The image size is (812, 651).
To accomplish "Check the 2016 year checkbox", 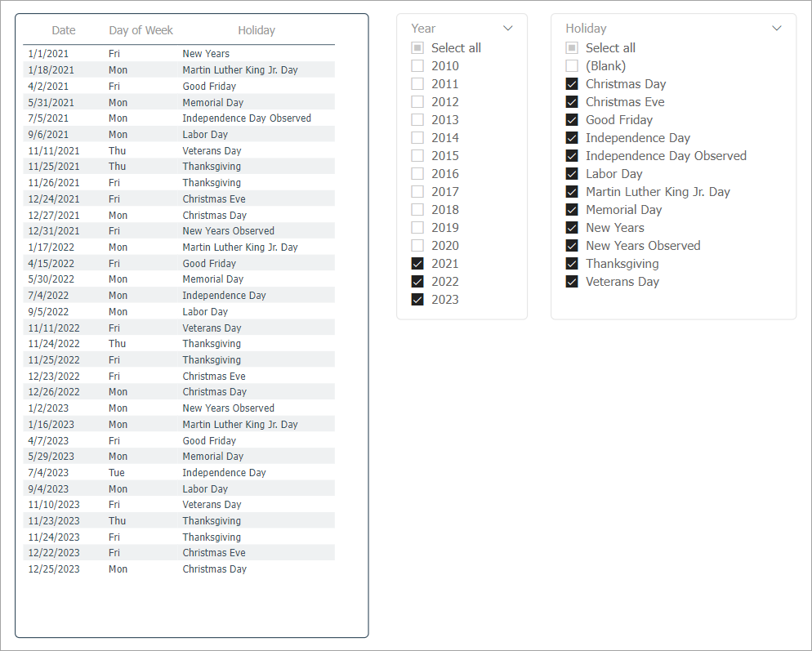I will click(x=417, y=174).
